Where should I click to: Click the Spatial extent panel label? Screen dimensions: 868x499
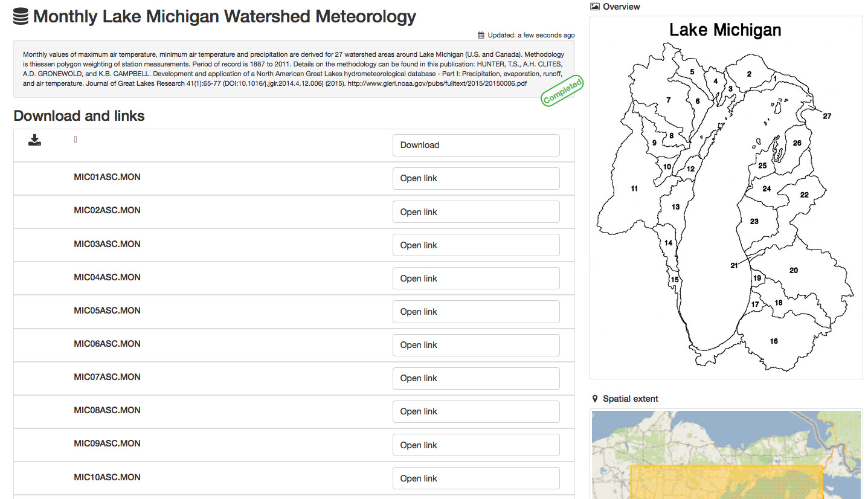(x=631, y=399)
